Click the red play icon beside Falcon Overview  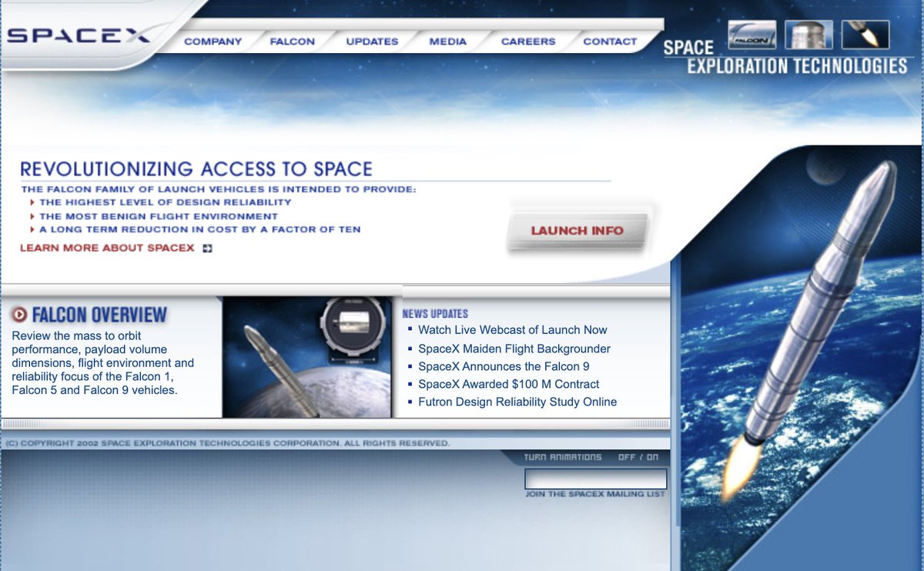[x=21, y=313]
